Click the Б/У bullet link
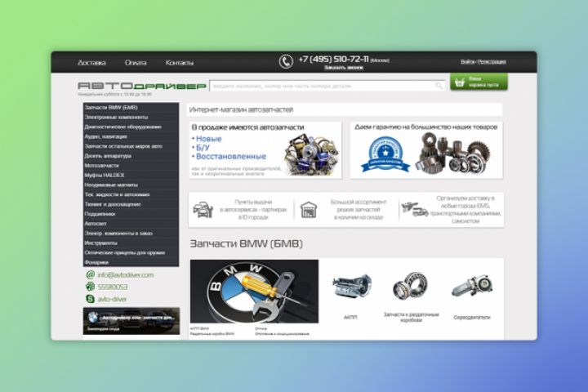Screen dimensions: 588x392 [203, 148]
